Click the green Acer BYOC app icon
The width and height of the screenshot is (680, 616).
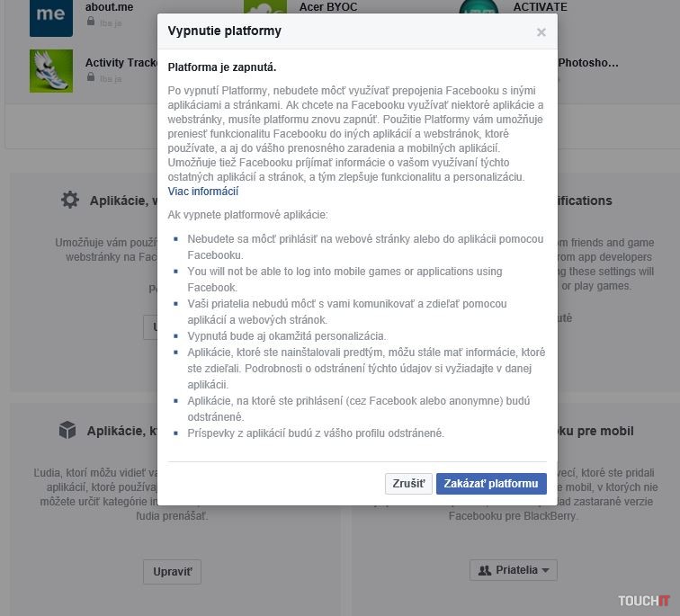tap(265, 13)
